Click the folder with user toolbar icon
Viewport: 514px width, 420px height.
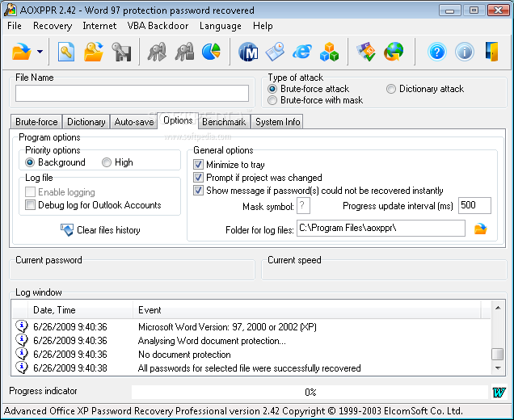pos(94,52)
